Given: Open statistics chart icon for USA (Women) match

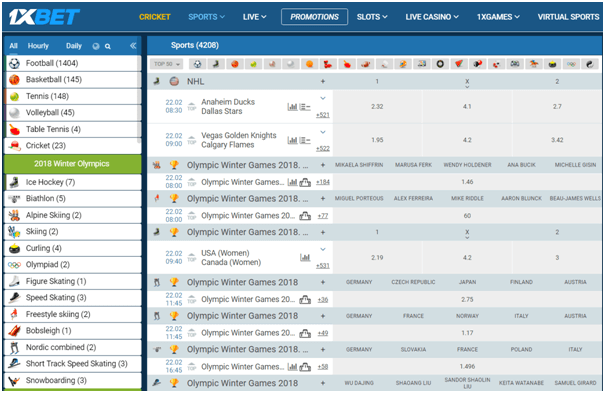Looking at the screenshot, I should coord(305,257).
